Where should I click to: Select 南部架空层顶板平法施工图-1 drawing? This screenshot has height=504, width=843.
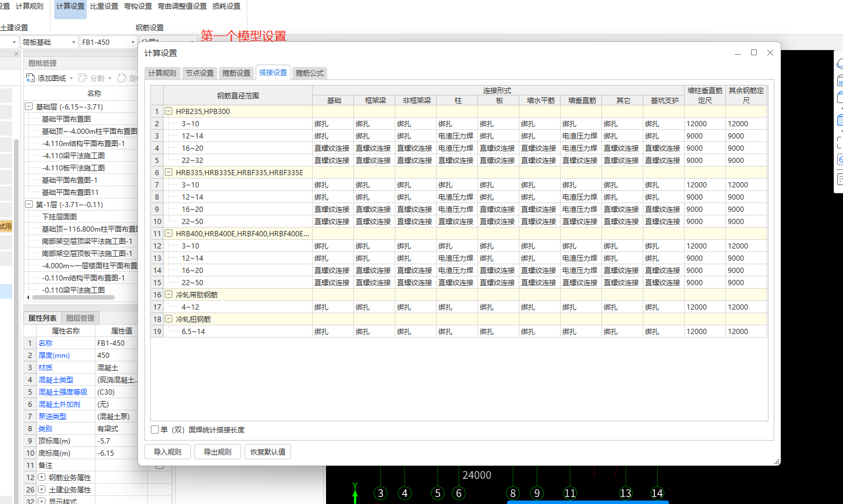[x=87, y=253]
